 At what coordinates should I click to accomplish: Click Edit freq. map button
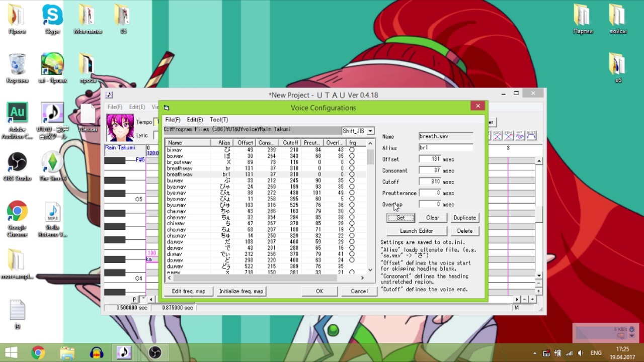point(189,291)
